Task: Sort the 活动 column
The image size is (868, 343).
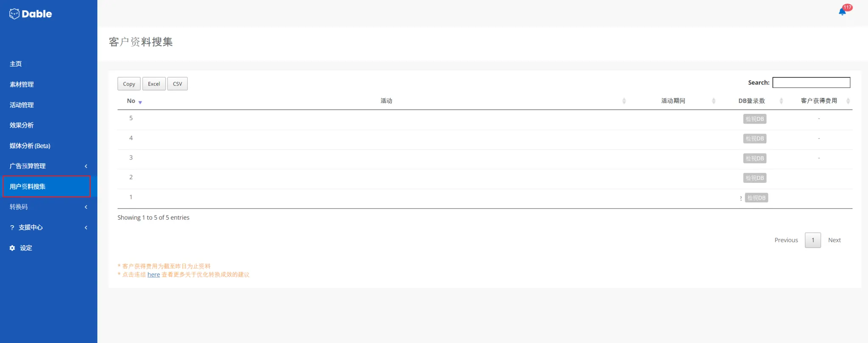Action: (624, 101)
